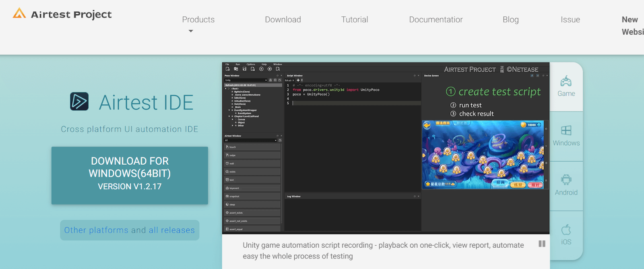The height and width of the screenshot is (269, 644).
Task: Open Run menu in IDE preview
Action: (237, 64)
